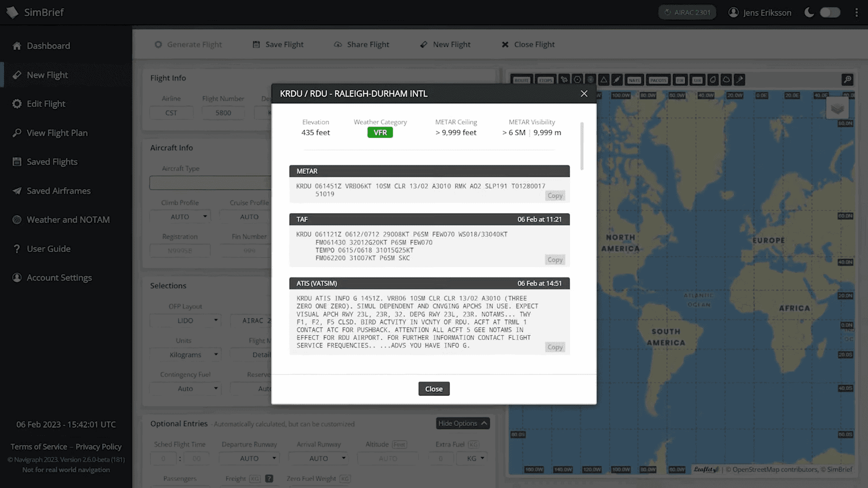Toggle UIR boundaries on the map
The height and width of the screenshot is (488, 868).
(698, 80)
